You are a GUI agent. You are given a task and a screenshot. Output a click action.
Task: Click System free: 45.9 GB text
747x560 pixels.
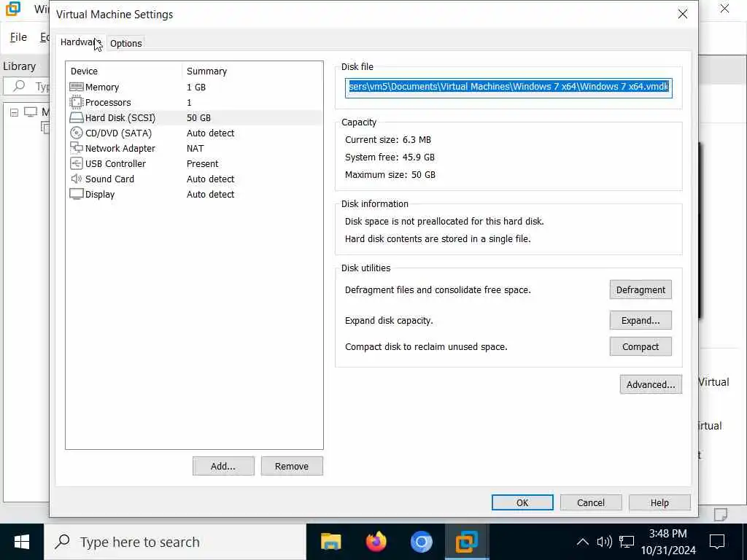point(390,157)
